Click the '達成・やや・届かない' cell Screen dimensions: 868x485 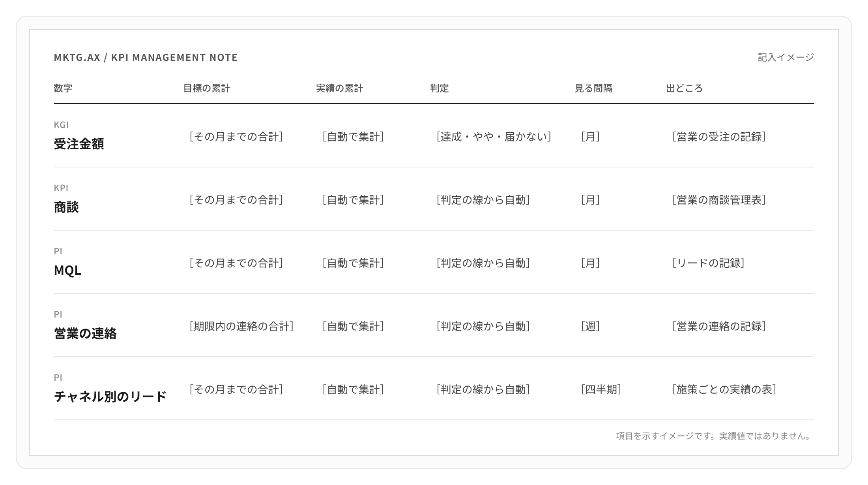(x=494, y=137)
